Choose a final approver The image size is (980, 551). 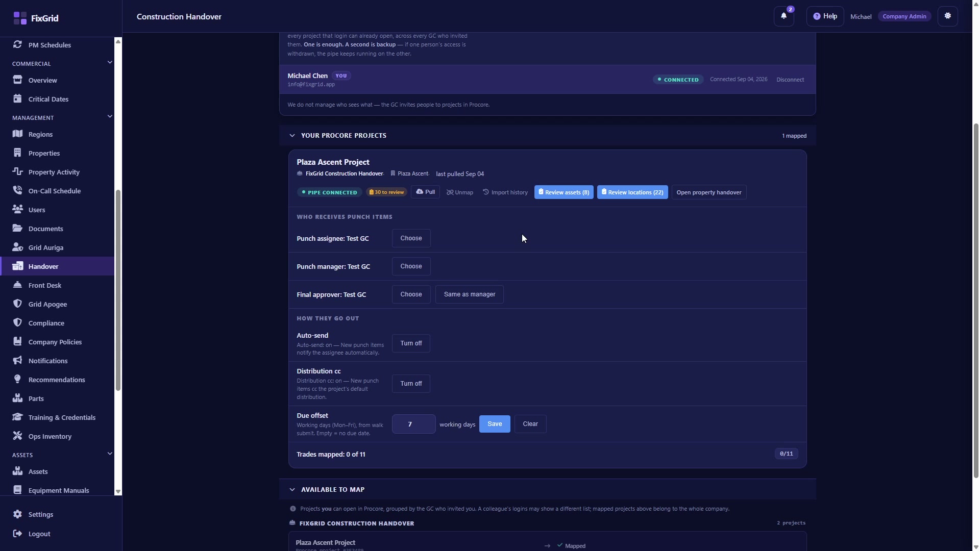(x=411, y=294)
